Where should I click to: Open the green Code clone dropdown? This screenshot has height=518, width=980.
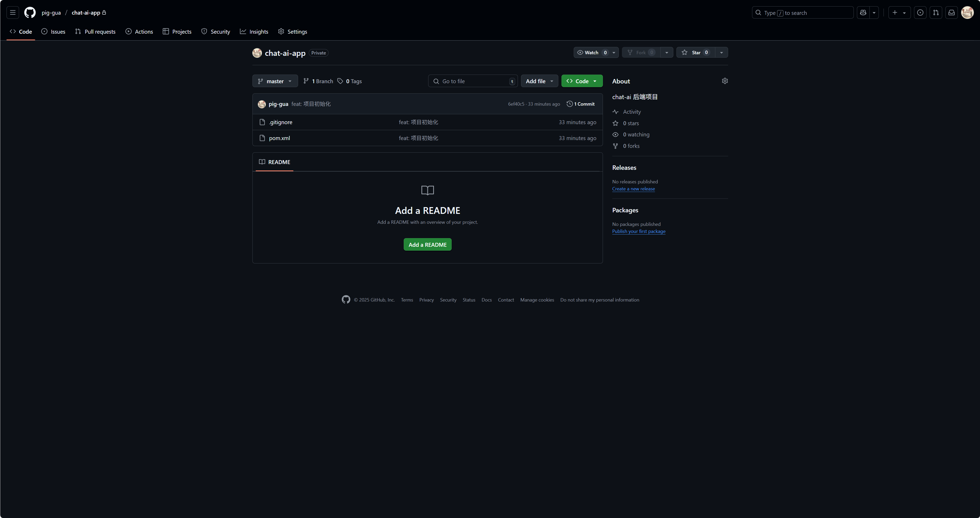582,81
